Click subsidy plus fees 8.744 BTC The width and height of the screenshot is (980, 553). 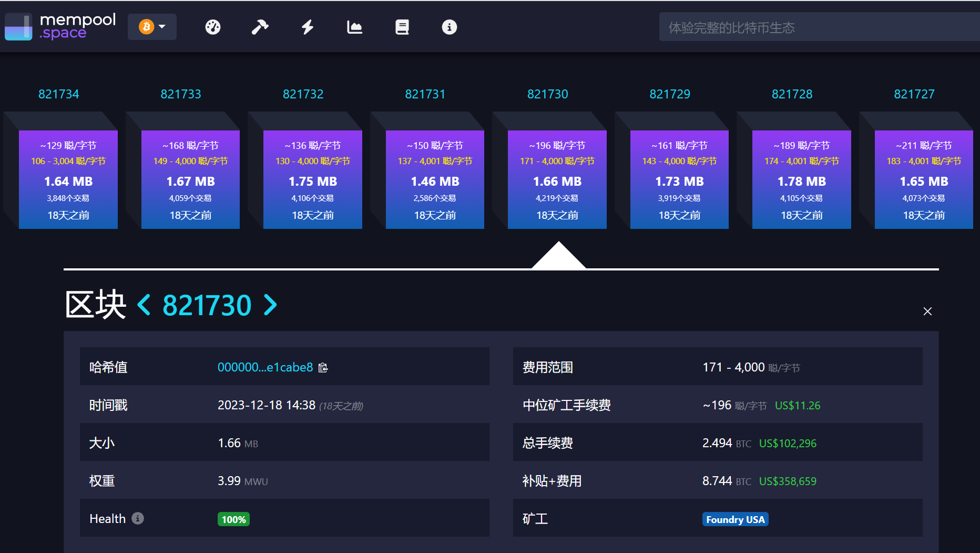click(x=727, y=481)
